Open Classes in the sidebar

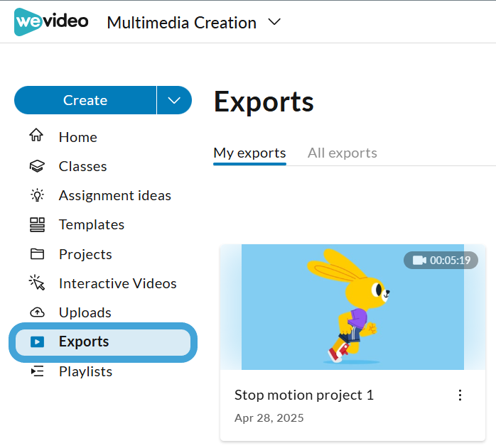point(83,166)
